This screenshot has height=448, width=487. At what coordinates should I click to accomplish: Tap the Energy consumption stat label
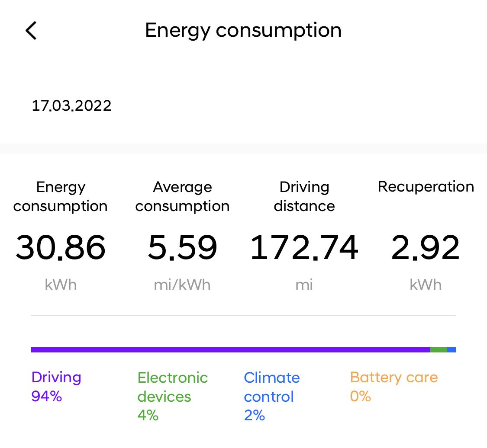click(61, 196)
